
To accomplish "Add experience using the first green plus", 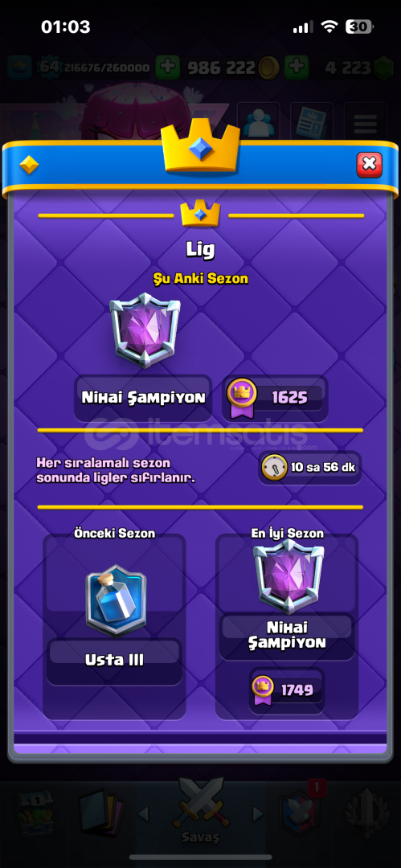I will point(167,68).
